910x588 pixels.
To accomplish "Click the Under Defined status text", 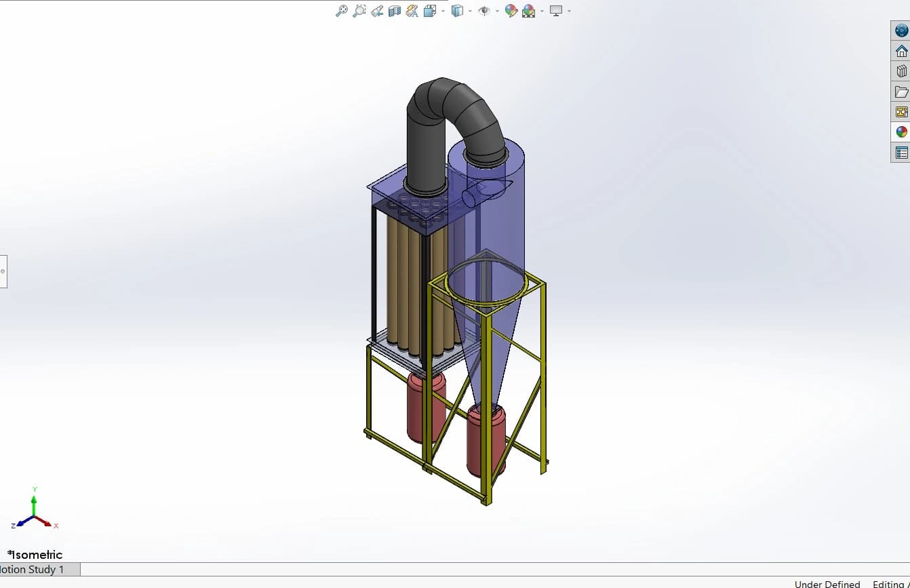I will pos(826,584).
